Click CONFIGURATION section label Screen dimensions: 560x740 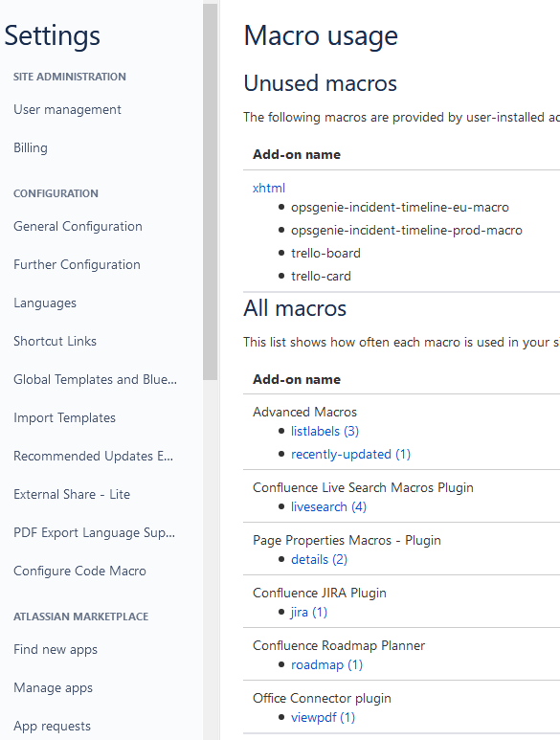[56, 193]
